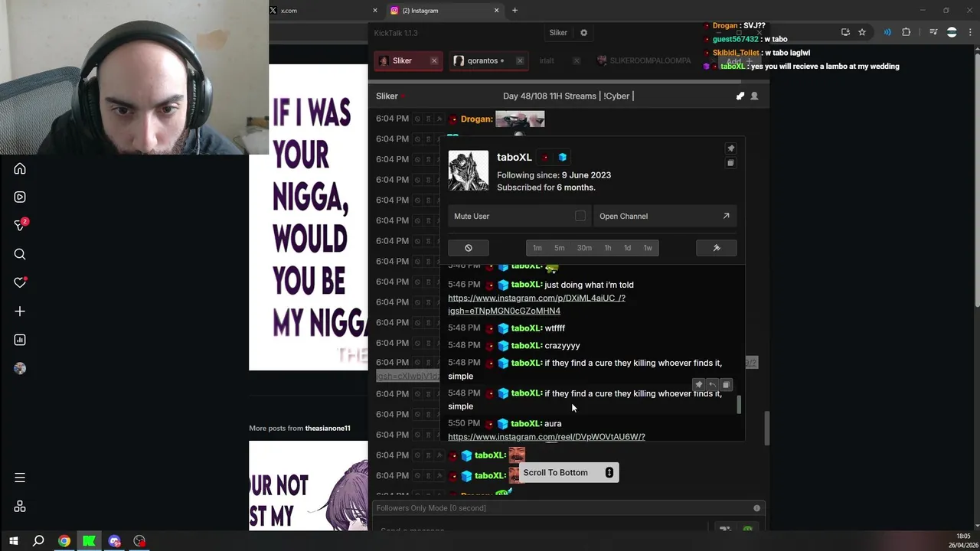Timeout taboXL for 5m
This screenshot has width=980, height=551.
coord(560,248)
